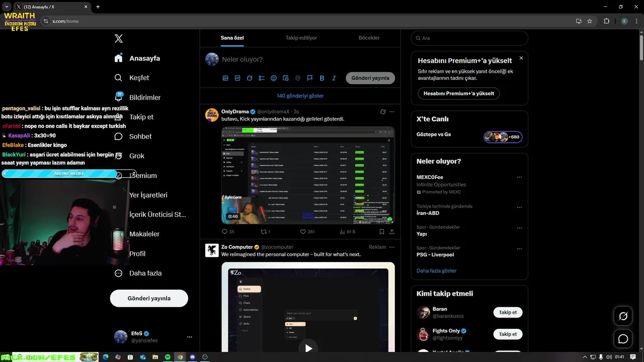The width and height of the screenshot is (644, 362).
Task: Open a new Chrome tab
Action: [x=98, y=7]
